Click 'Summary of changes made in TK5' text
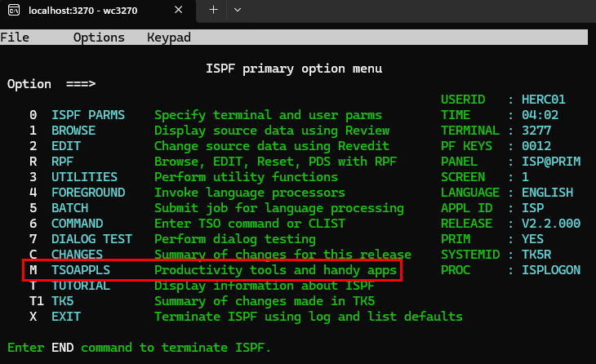 pyautogui.click(x=265, y=301)
